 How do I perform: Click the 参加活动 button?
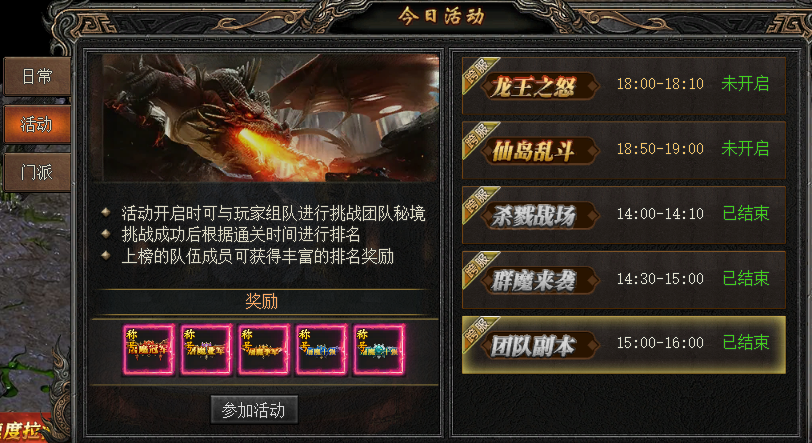pyautogui.click(x=254, y=410)
